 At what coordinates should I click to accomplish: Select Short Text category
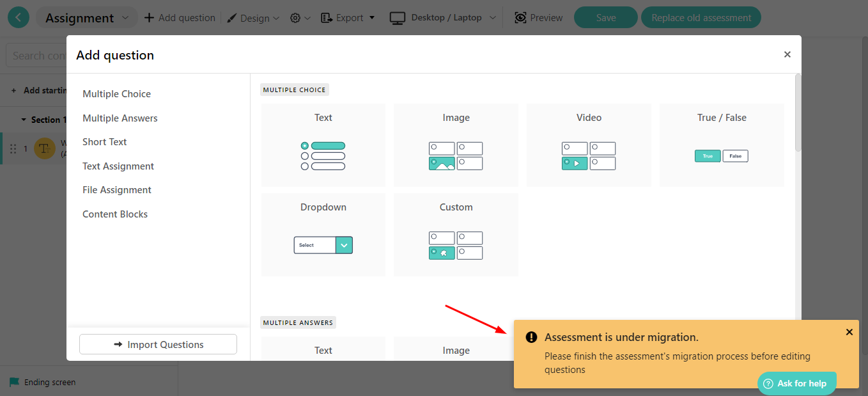pyautogui.click(x=104, y=142)
